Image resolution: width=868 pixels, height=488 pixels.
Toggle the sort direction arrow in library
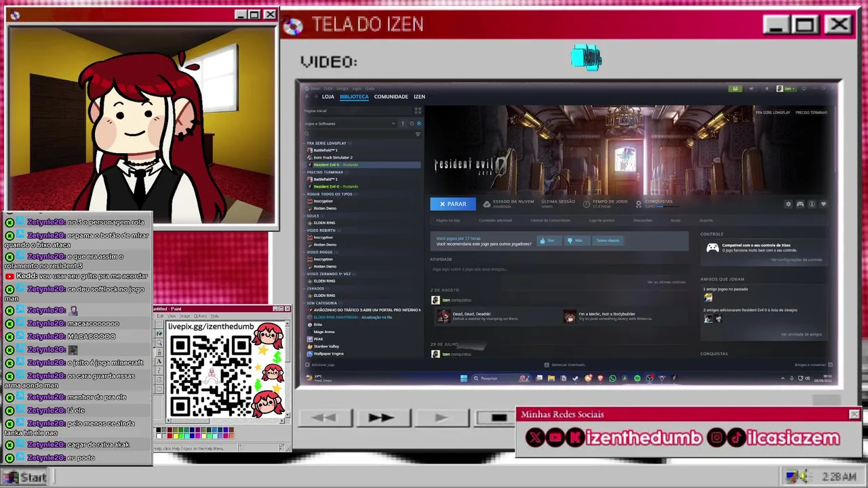[x=402, y=123]
